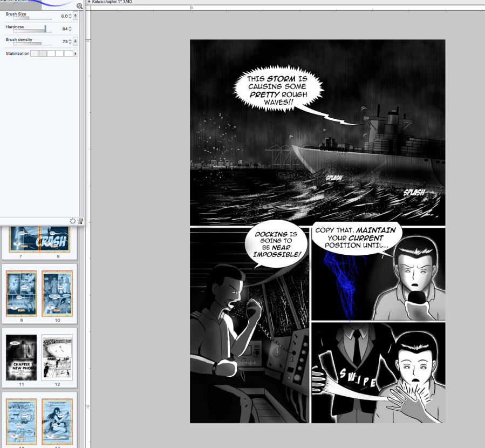
Task: Select page 8 CRASH thumbnail
Action: (x=57, y=240)
